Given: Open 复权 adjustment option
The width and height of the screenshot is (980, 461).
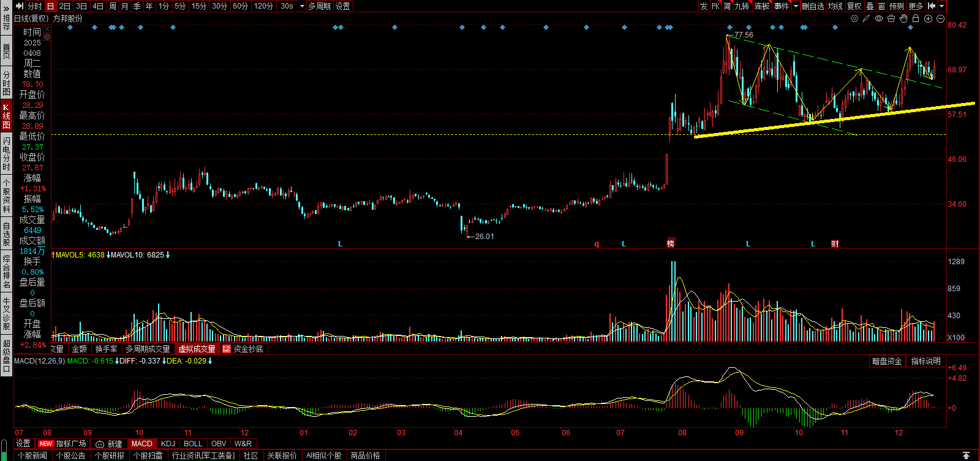Looking at the screenshot, I should coord(854,6).
